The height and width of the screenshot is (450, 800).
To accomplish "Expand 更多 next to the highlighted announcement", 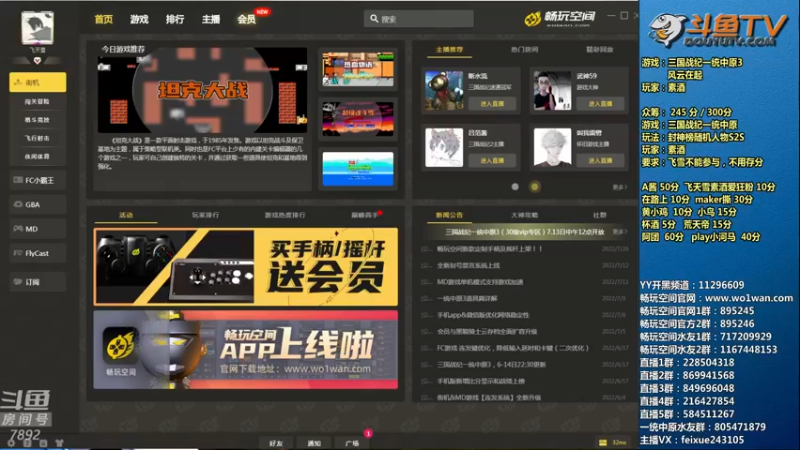I will coord(619,232).
